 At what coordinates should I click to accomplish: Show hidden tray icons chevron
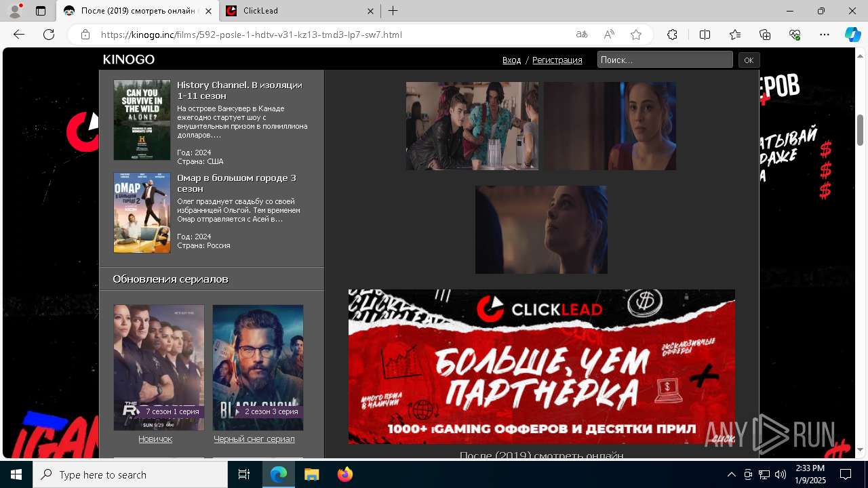(731, 474)
